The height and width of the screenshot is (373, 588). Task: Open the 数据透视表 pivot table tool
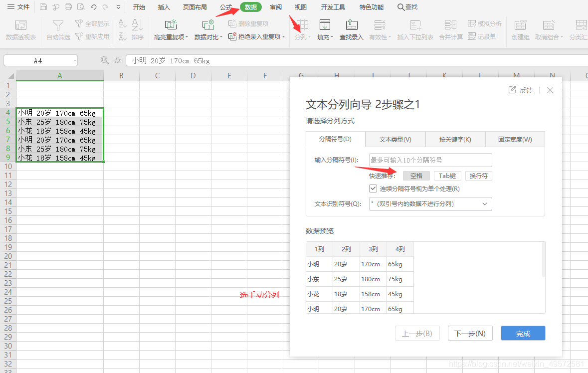[x=20, y=30]
